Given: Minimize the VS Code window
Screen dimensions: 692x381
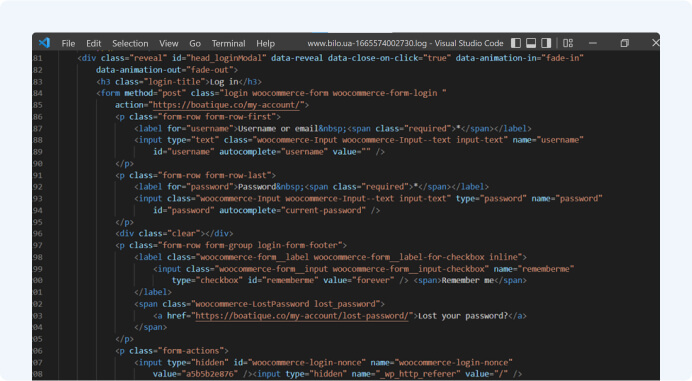Looking at the screenshot, I should (x=593, y=43).
